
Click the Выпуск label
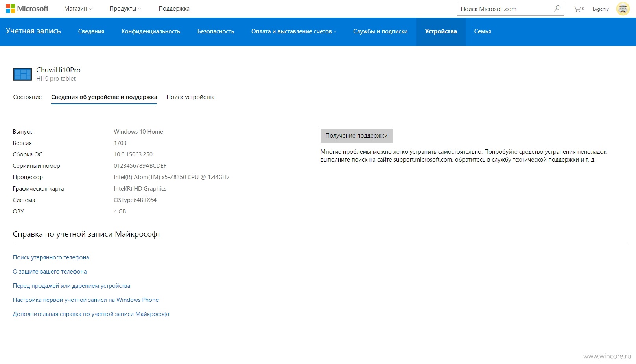click(22, 132)
